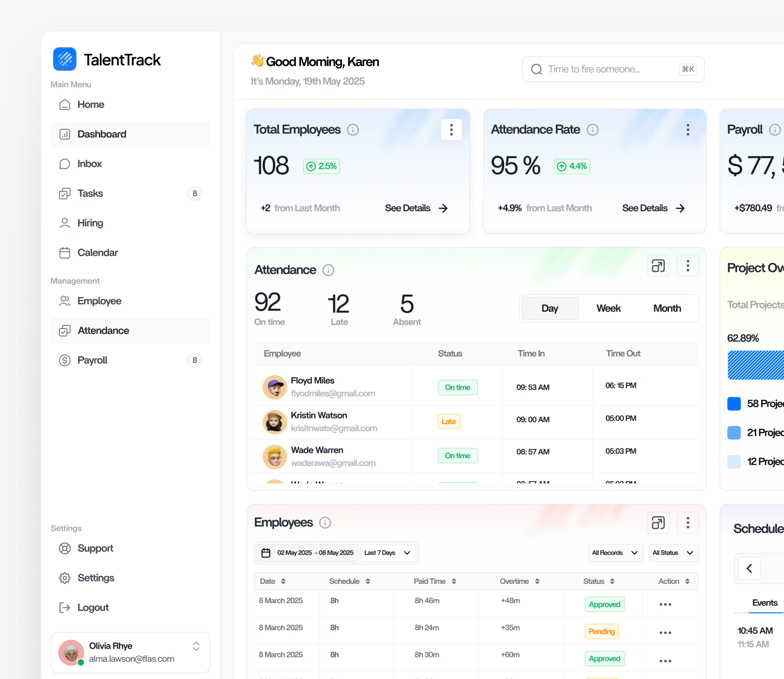Sort the table by Paid Time column
This screenshot has width=784, height=679.
click(x=454, y=581)
